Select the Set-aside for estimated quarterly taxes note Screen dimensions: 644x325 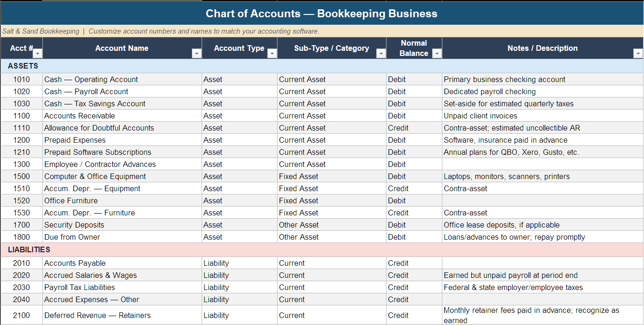543,104
